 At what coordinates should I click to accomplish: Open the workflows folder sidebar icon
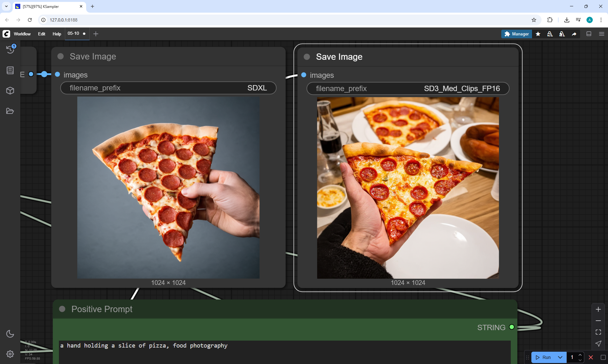click(x=10, y=111)
